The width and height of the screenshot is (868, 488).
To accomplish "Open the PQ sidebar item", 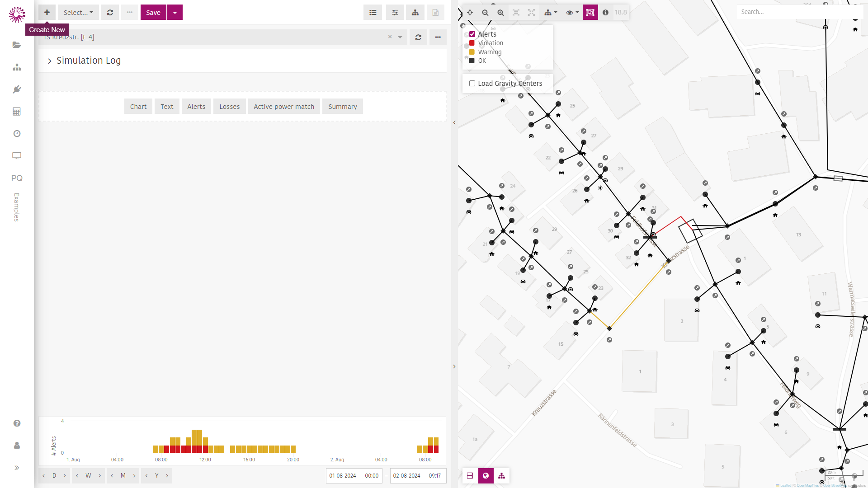I will [17, 178].
